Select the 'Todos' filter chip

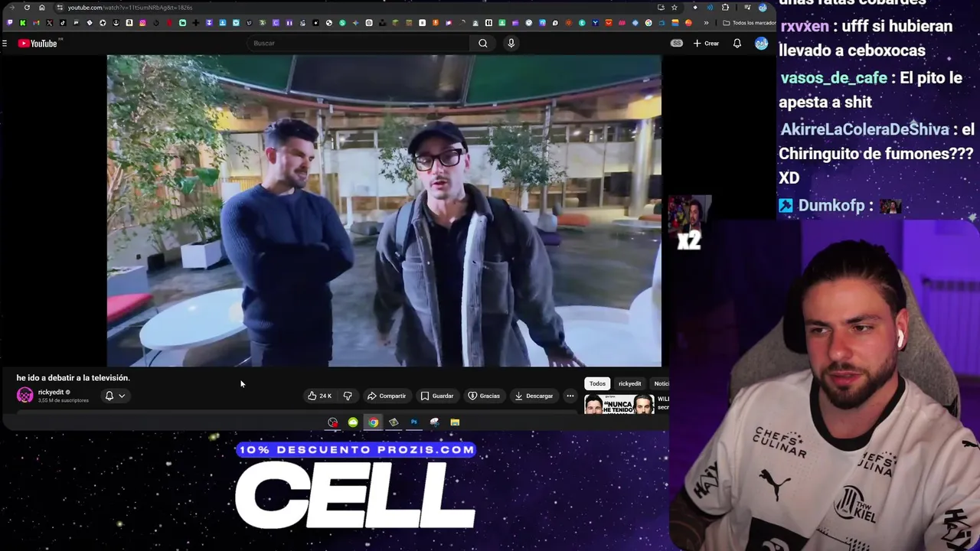pyautogui.click(x=597, y=383)
